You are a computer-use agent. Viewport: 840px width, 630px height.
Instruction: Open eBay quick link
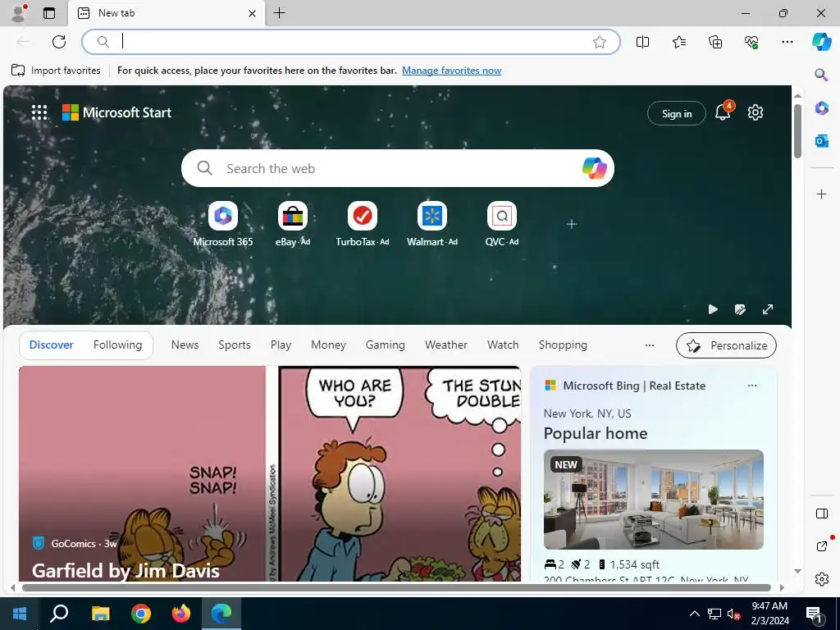(x=293, y=224)
